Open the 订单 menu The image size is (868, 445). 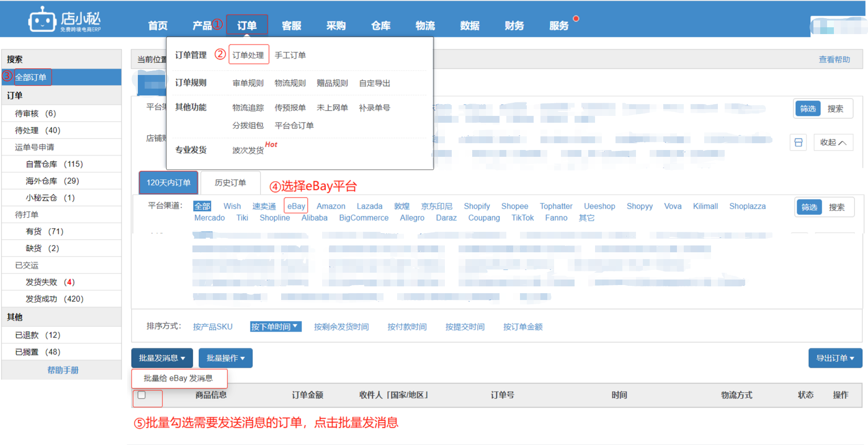pos(247,25)
